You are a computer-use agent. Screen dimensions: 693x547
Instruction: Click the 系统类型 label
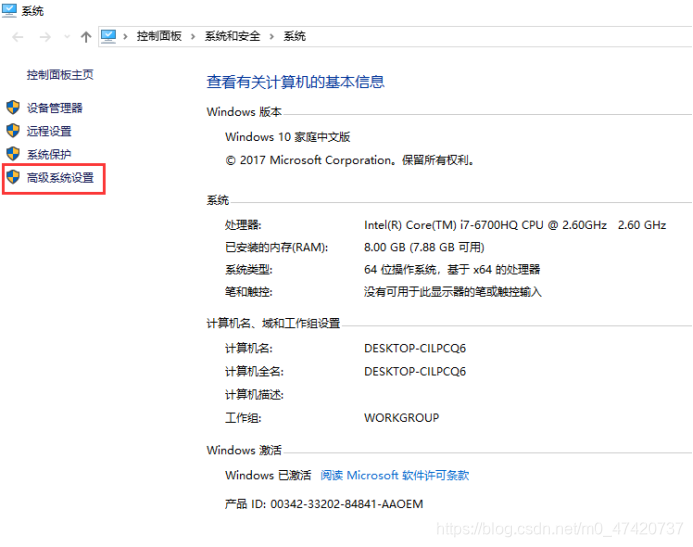coord(249,270)
